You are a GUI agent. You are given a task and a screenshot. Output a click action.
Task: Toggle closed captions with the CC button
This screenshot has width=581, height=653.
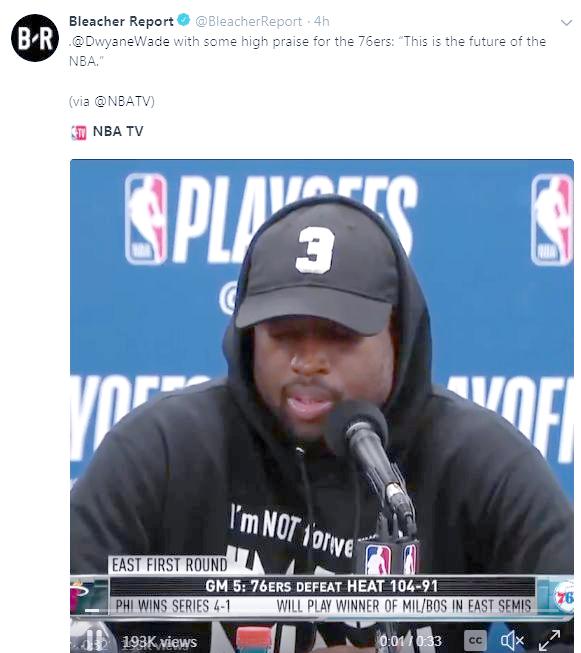click(476, 640)
